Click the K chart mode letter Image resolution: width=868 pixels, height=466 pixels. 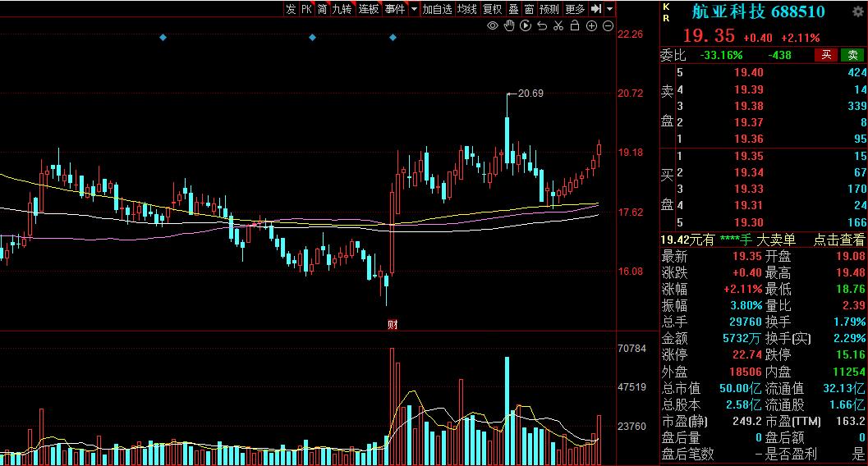coord(666,7)
